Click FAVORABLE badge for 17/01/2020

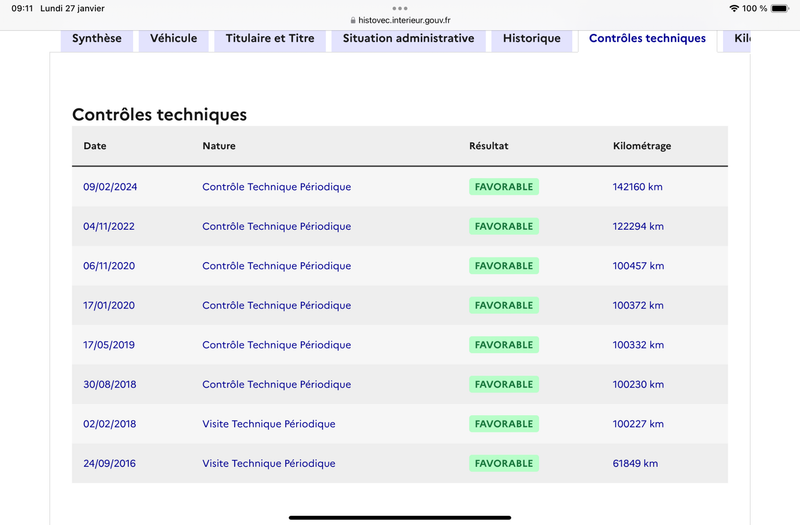504,305
